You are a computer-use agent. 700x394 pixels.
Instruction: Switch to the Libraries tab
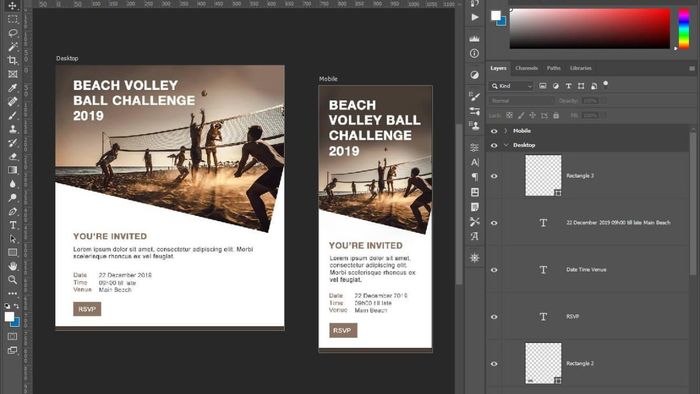coord(580,68)
